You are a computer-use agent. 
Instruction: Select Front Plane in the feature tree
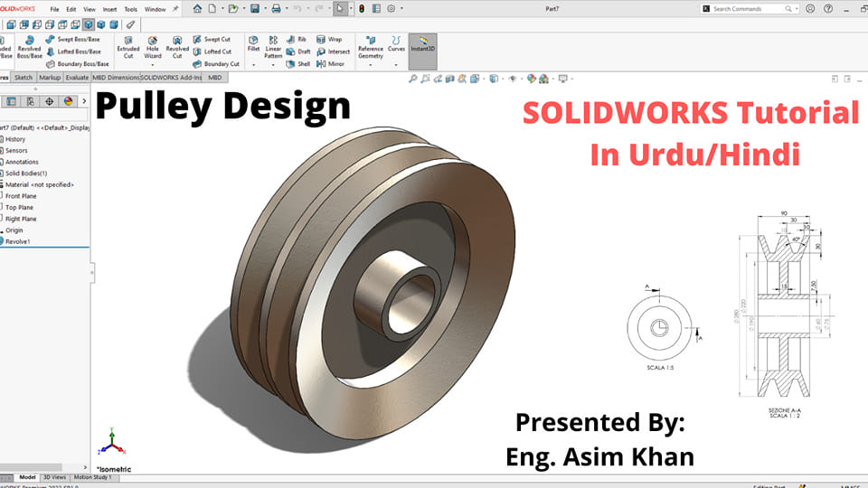(x=21, y=196)
